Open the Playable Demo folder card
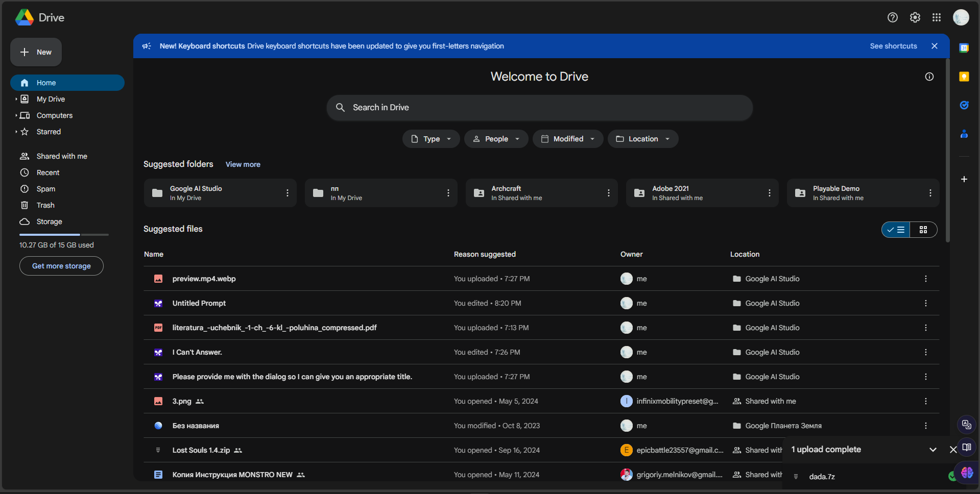 click(863, 193)
